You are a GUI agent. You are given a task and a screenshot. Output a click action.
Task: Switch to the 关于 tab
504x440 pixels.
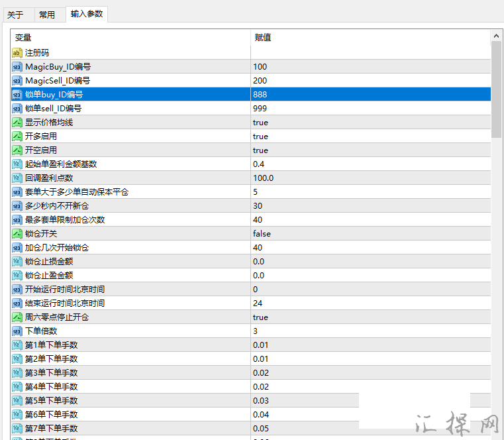tap(15, 15)
